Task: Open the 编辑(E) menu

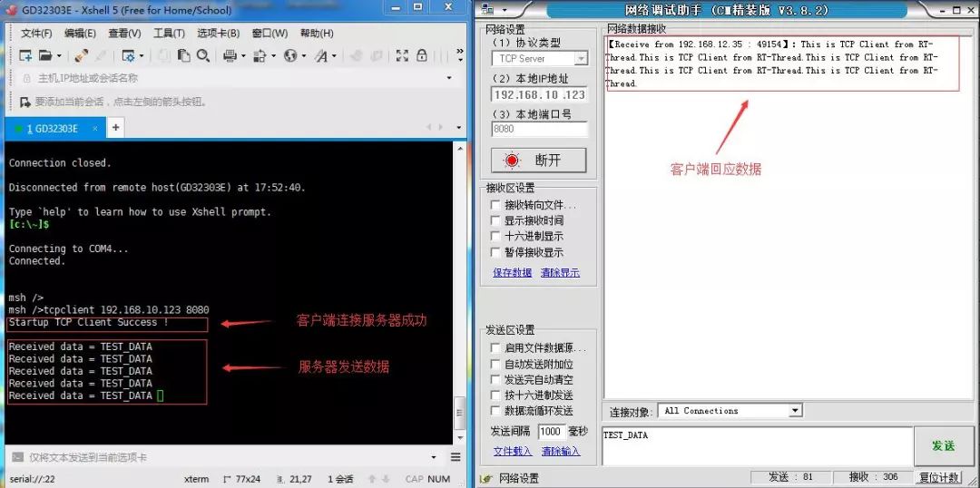Action: click(80, 34)
